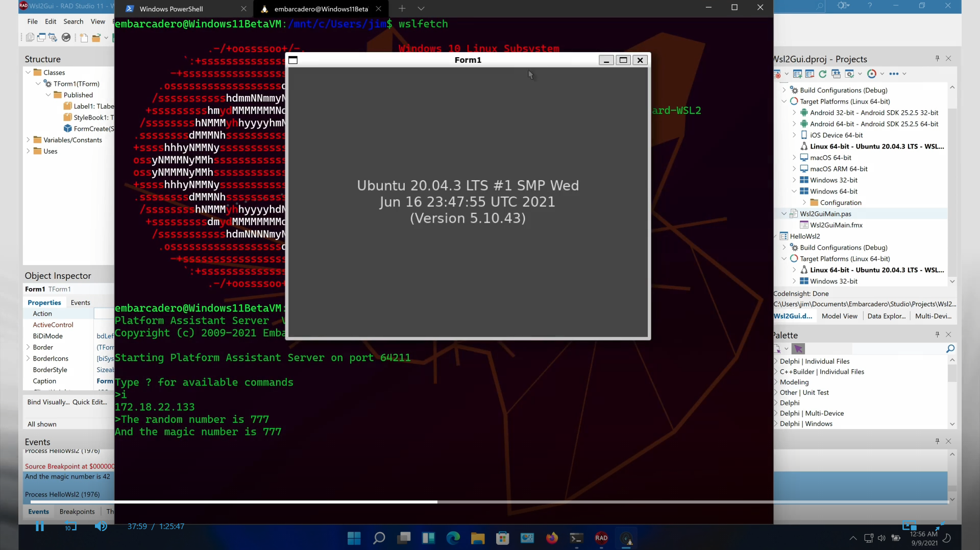Click the taskbar search icon
Viewport: 980px width, 550px height.
379,538
